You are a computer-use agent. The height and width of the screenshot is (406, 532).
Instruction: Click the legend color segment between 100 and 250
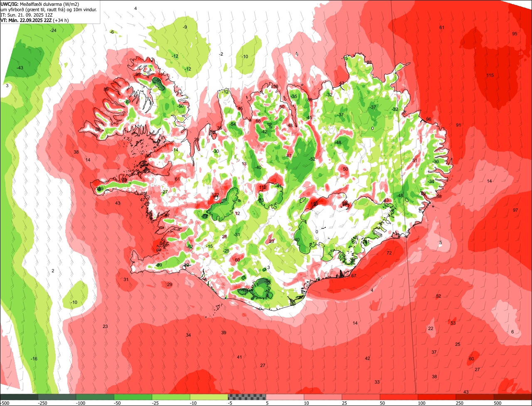(437, 397)
